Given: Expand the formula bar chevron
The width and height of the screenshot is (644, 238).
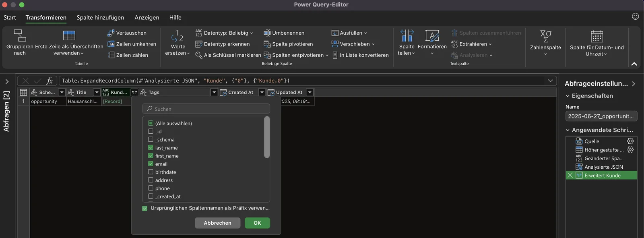Looking at the screenshot, I should [x=550, y=81].
